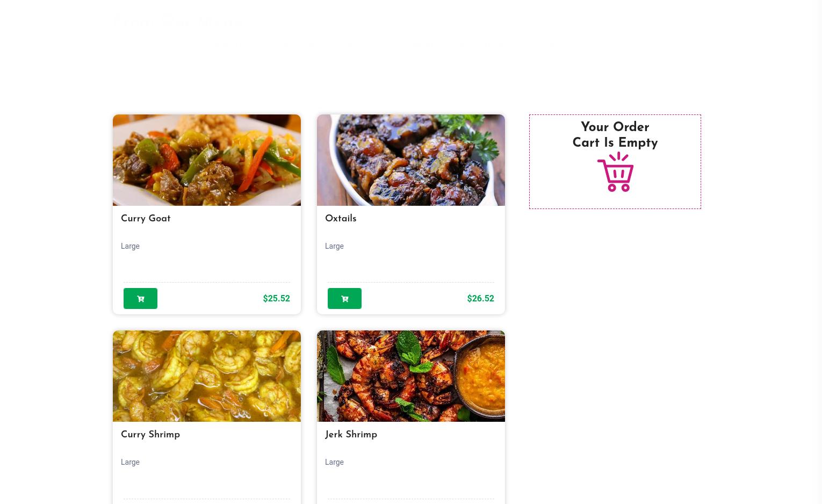The image size is (822, 504).
Task: Click the pink empty cart icon
Action: click(x=616, y=172)
